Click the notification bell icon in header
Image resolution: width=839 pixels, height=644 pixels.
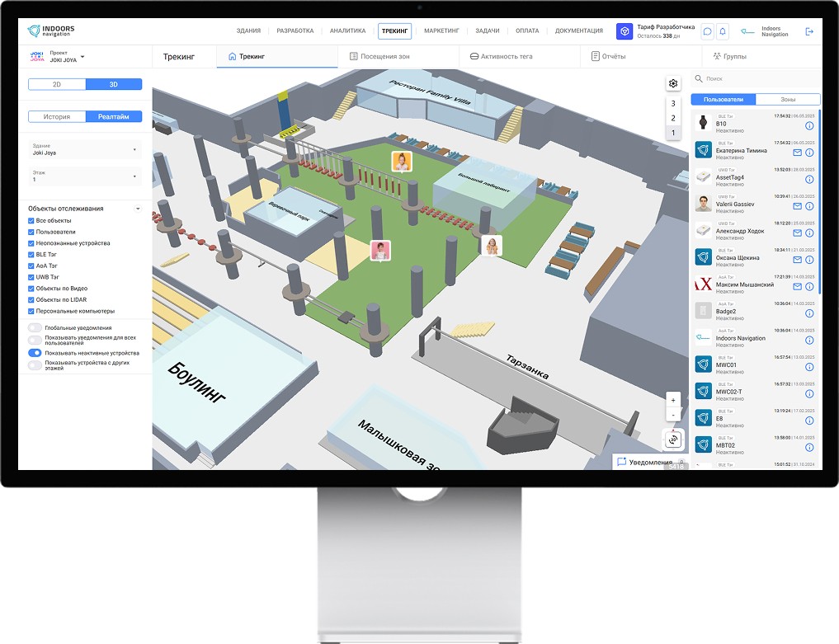(x=723, y=31)
